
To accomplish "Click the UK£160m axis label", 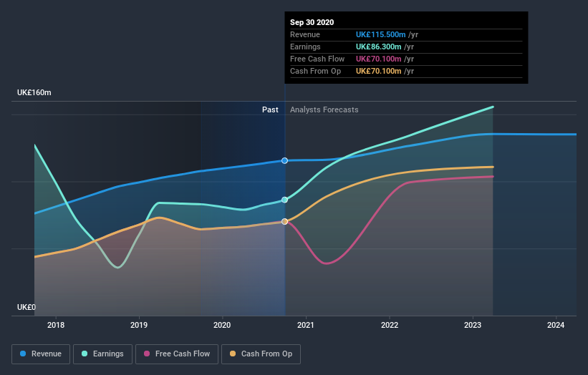I will [x=34, y=92].
